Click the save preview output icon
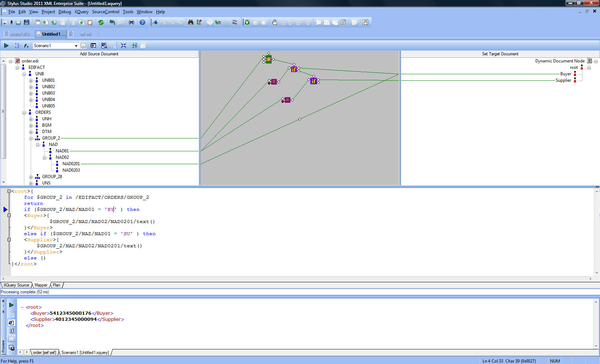The image size is (600, 364). coord(11,348)
